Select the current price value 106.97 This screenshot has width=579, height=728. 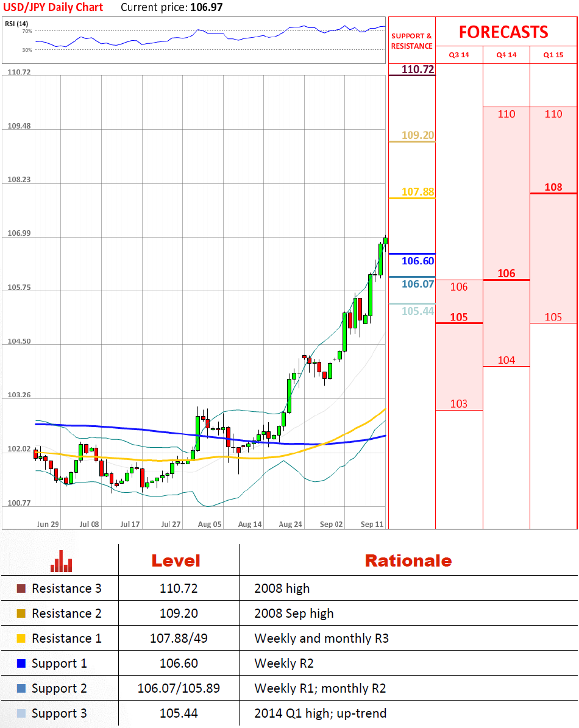coord(207,7)
